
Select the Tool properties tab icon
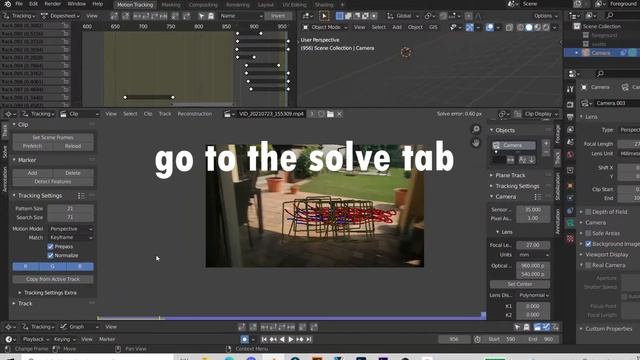click(x=570, y=89)
